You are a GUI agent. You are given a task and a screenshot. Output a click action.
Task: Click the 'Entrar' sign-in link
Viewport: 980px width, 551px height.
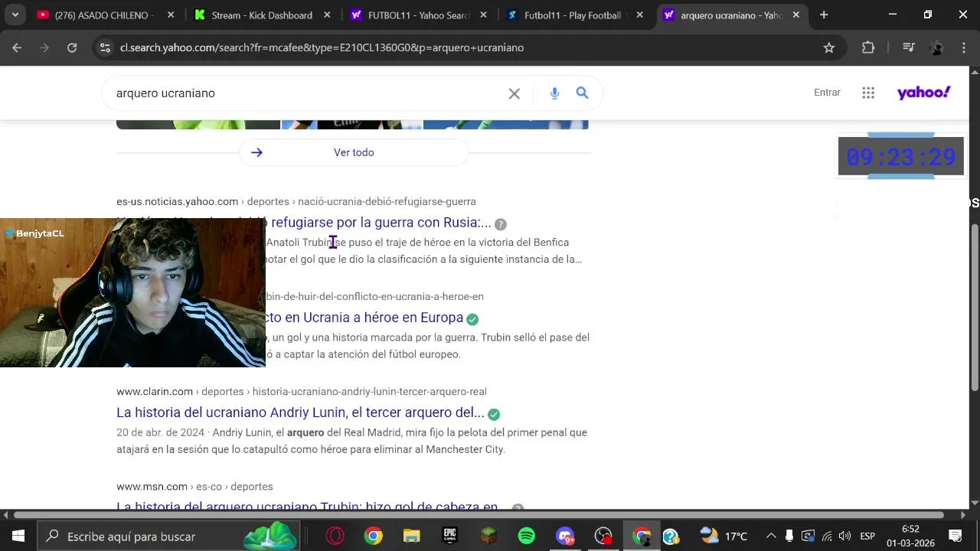point(827,93)
